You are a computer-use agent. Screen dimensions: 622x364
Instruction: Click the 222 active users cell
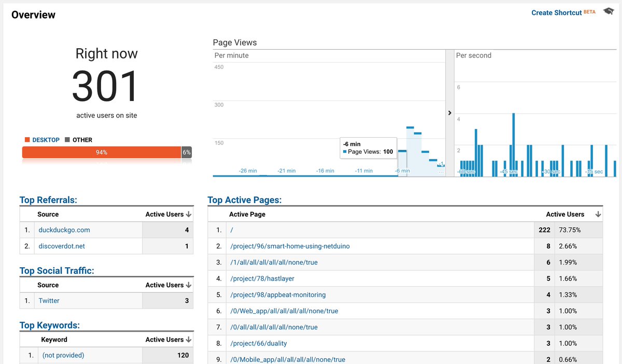tap(544, 230)
